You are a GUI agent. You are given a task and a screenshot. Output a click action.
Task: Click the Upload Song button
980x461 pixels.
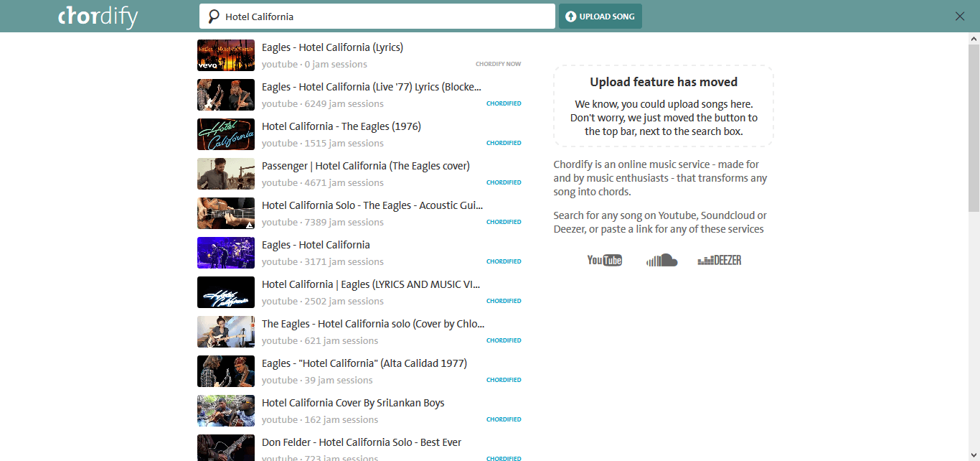600,16
